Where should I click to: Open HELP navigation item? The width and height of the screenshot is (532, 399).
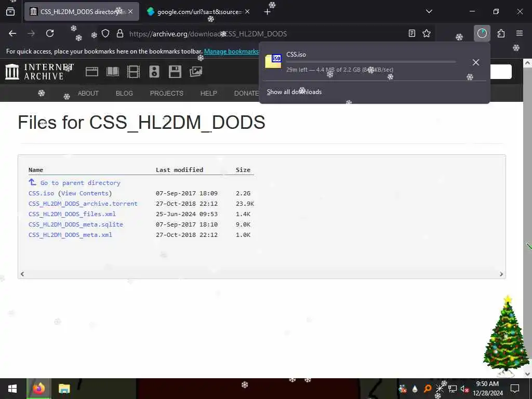coord(208,94)
